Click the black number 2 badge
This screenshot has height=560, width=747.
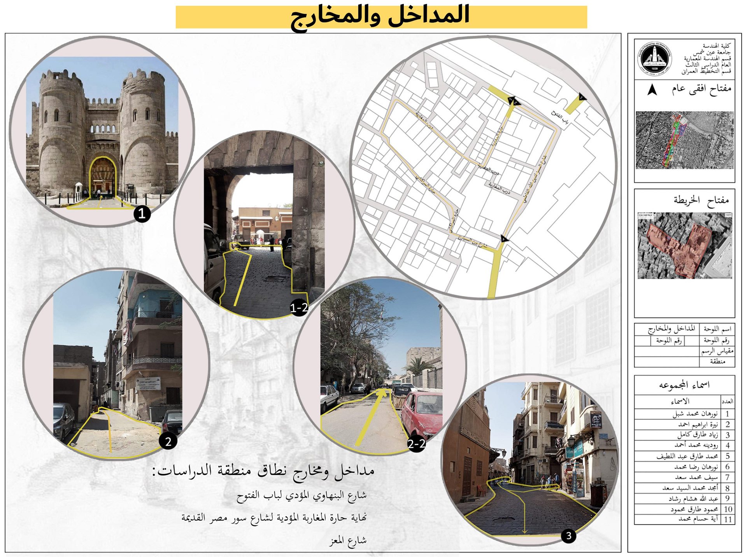[x=168, y=441]
